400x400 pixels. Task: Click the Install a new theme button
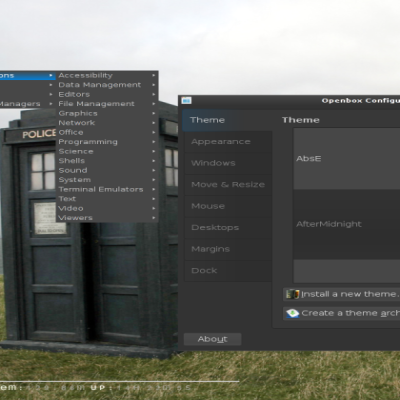[x=342, y=294]
